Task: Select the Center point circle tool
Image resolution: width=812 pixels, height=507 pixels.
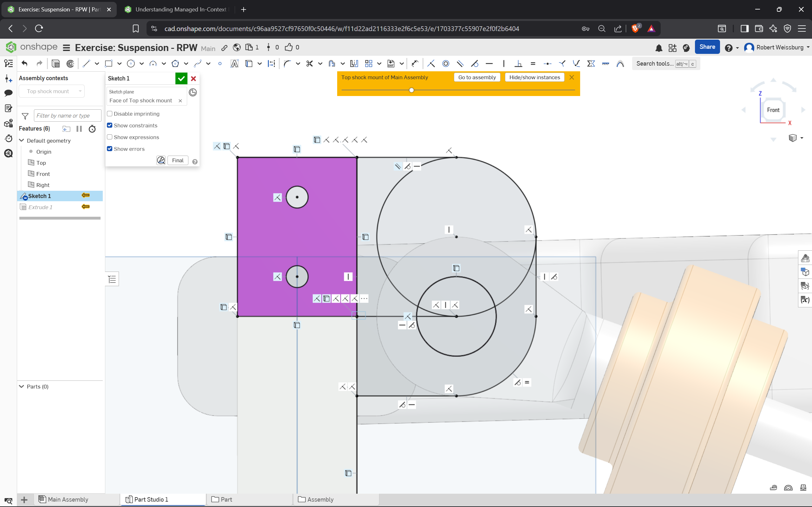Action: (131, 64)
